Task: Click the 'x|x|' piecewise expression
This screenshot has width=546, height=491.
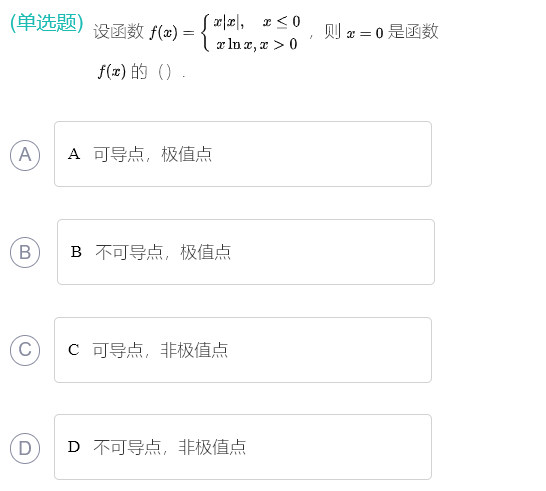Action: (x=228, y=22)
